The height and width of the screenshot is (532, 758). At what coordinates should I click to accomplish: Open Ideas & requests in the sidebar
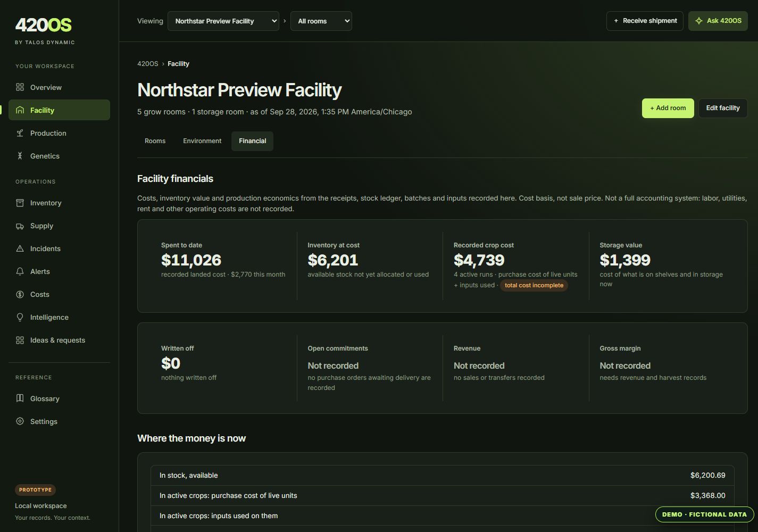click(59, 340)
